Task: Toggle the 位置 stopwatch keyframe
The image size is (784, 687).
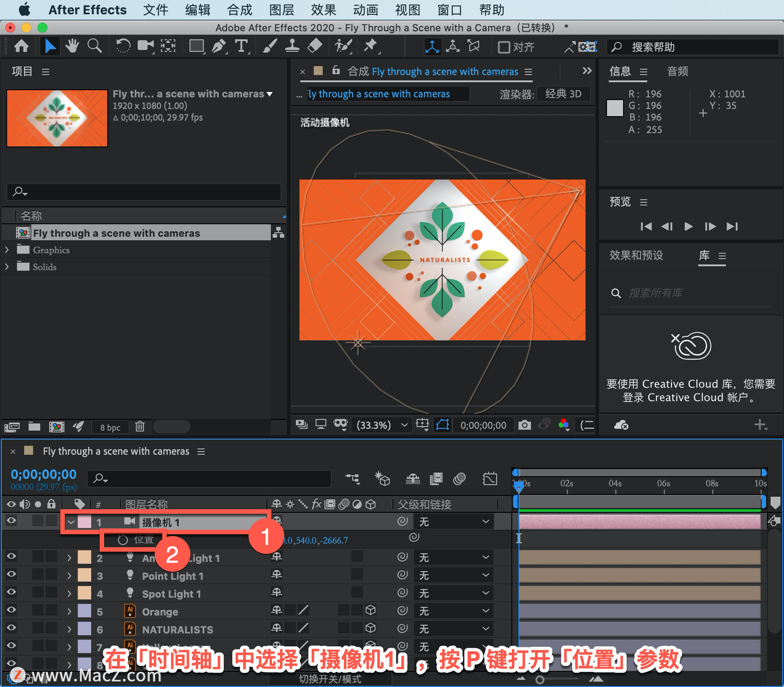Action: (123, 540)
